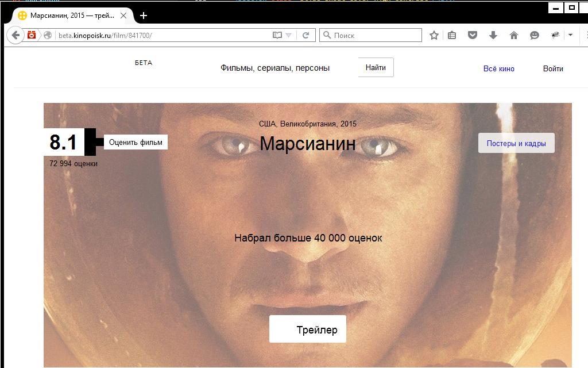This screenshot has height=368, width=588.
Task: Open the address bar history dropdown arrow
Action: click(x=288, y=35)
